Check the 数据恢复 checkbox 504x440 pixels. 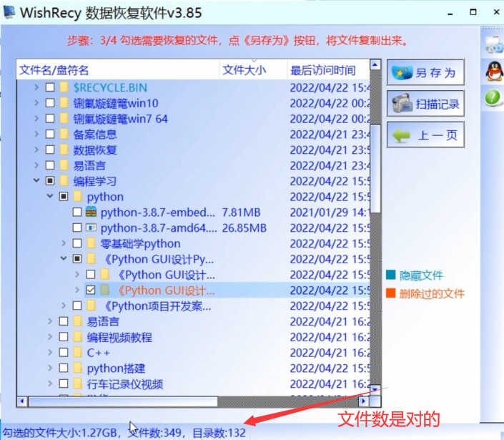point(50,150)
